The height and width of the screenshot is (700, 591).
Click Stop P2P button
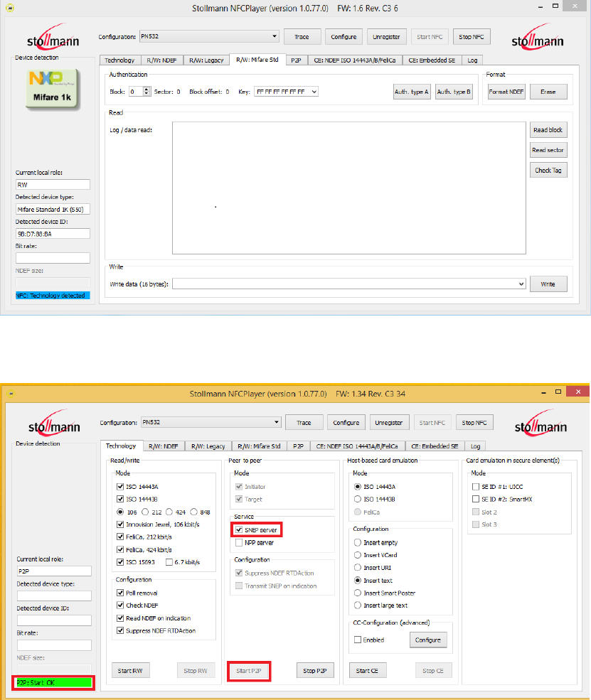coord(315,671)
